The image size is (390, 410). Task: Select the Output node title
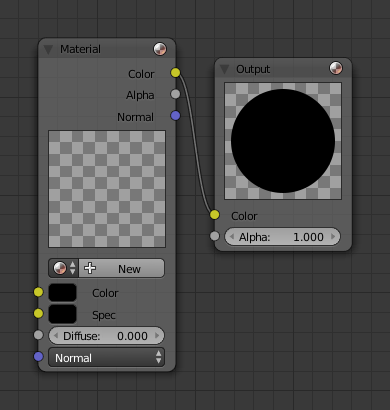pyautogui.click(x=253, y=69)
